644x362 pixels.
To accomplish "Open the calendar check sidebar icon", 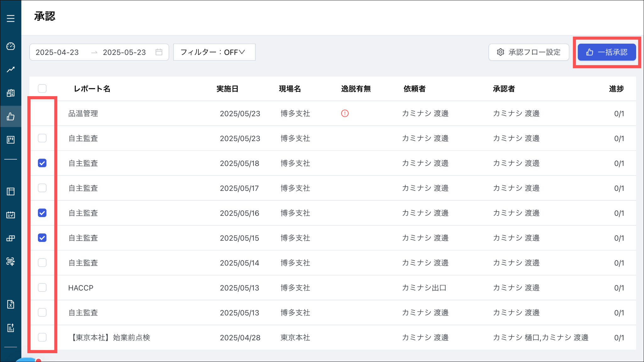I will point(11,215).
